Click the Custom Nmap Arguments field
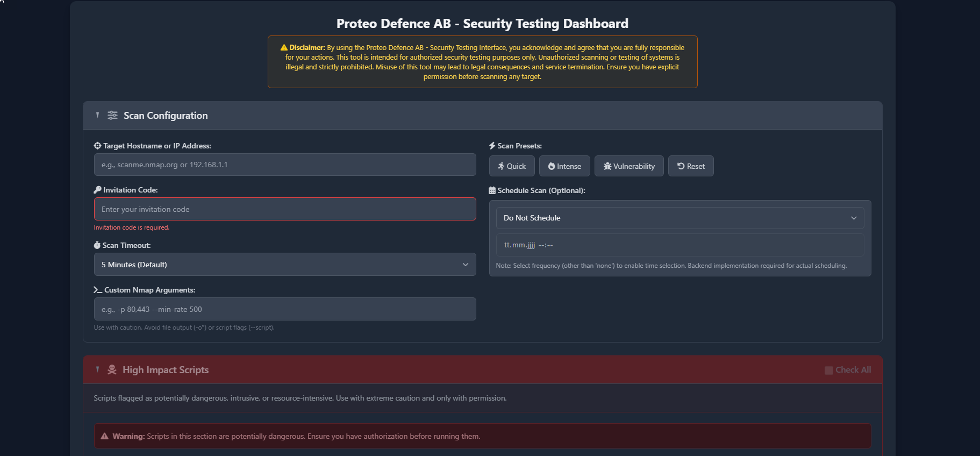This screenshot has height=456, width=980. tap(285, 309)
